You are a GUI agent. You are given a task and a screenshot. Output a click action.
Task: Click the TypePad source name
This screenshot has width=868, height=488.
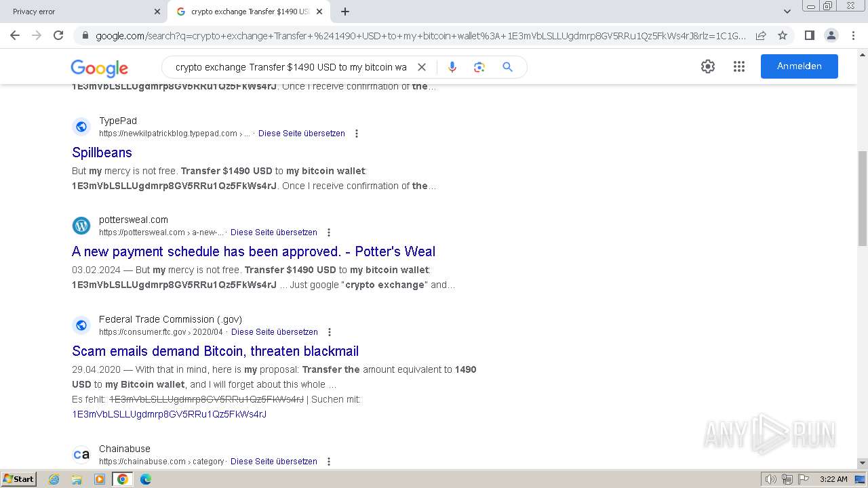tap(118, 121)
